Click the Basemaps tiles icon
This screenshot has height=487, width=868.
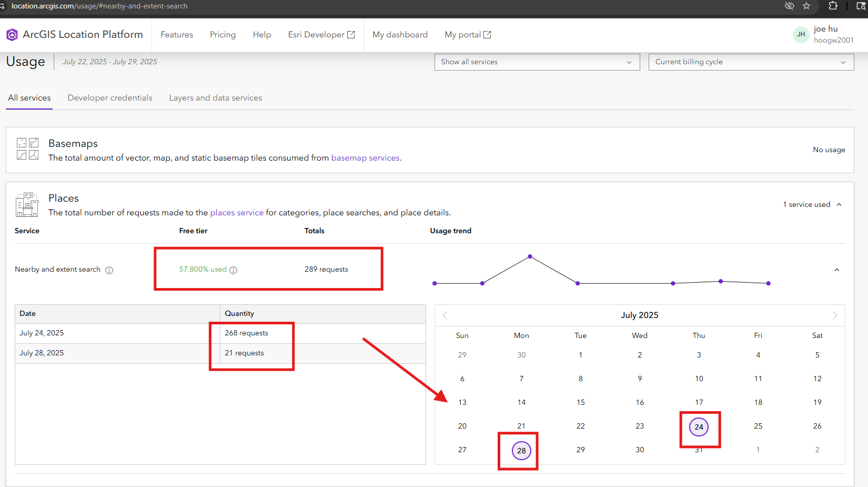pyautogui.click(x=27, y=149)
